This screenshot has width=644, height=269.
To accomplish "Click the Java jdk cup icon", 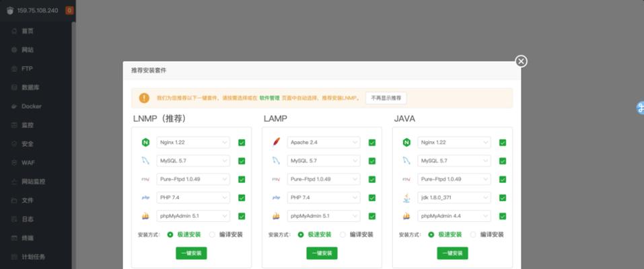I will (x=406, y=198).
